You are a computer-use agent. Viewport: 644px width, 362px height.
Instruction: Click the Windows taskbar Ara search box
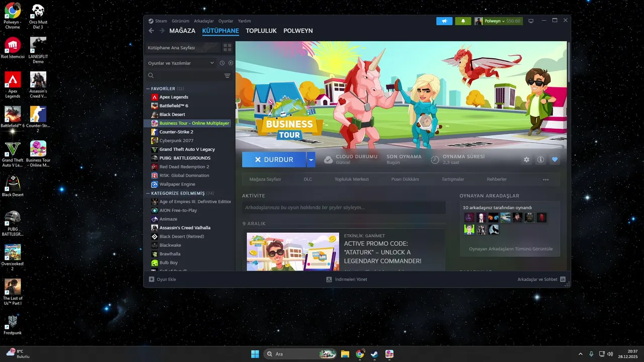point(300,354)
